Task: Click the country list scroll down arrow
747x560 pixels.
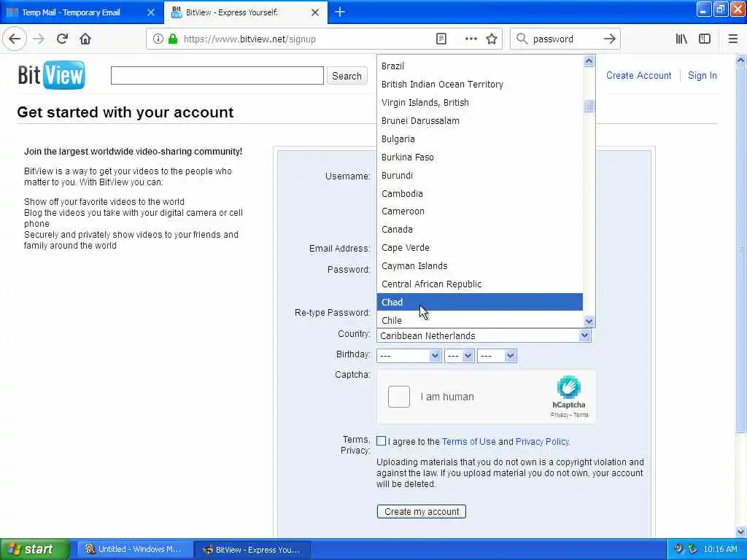Action: (589, 322)
